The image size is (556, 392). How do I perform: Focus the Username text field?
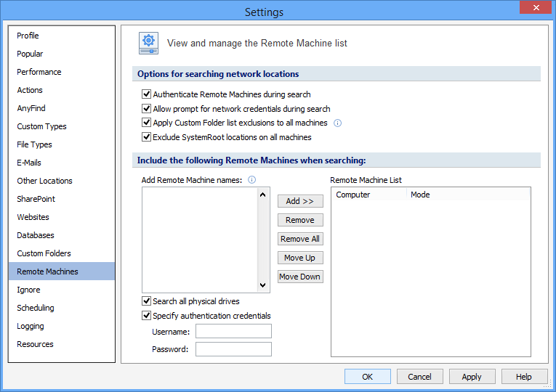pyautogui.click(x=233, y=332)
